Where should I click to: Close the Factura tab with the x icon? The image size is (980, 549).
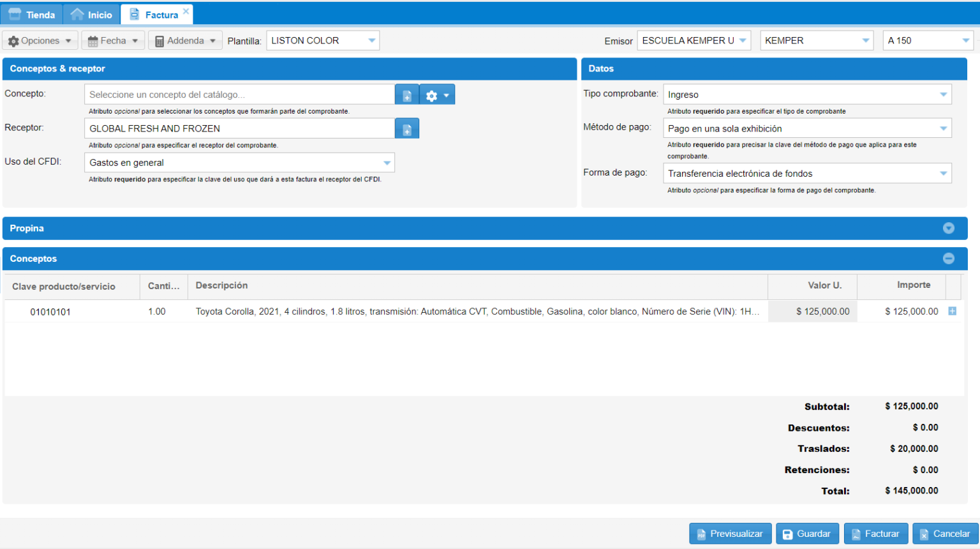186,11
